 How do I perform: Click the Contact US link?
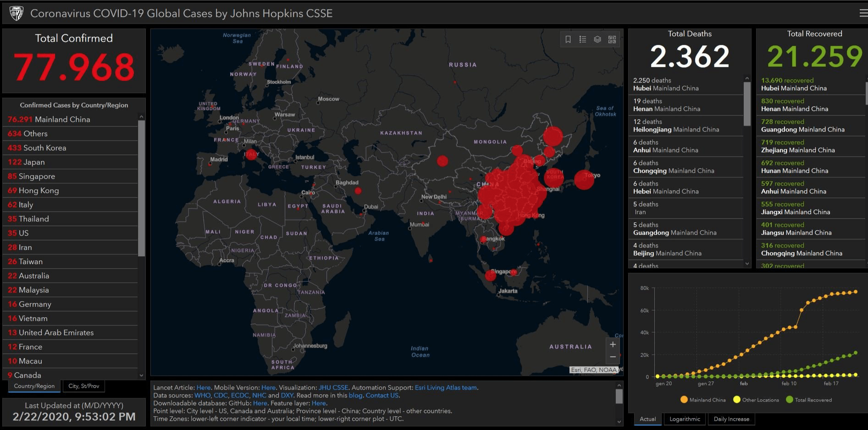[382, 396]
